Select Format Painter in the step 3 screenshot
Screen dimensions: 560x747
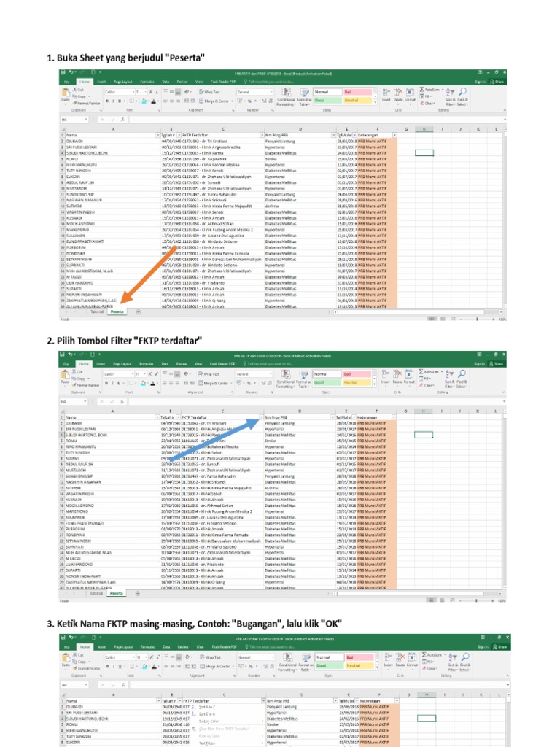pos(86,668)
